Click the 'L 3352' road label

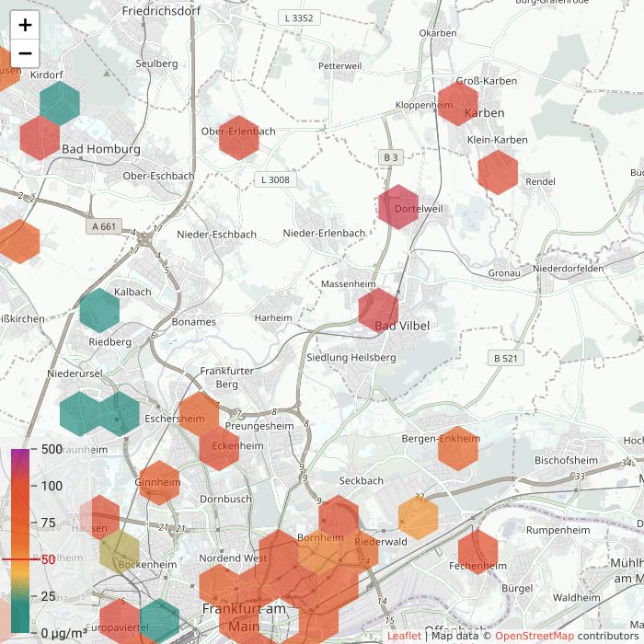point(299,18)
